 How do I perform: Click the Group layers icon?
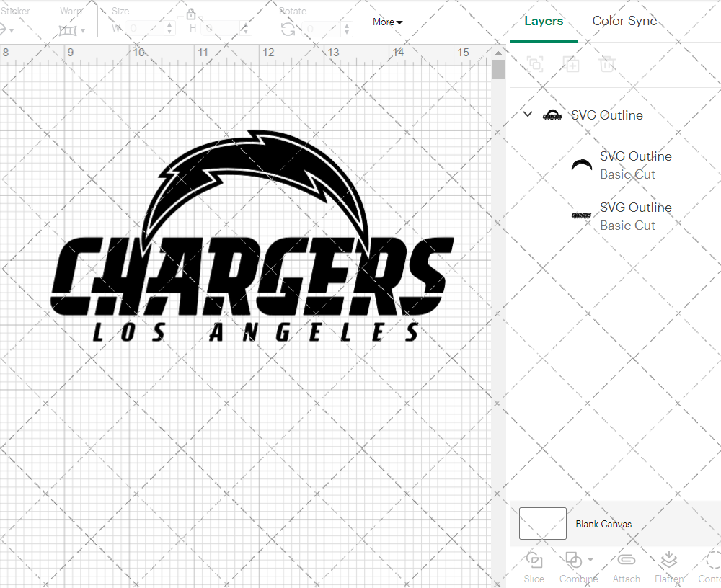point(535,64)
